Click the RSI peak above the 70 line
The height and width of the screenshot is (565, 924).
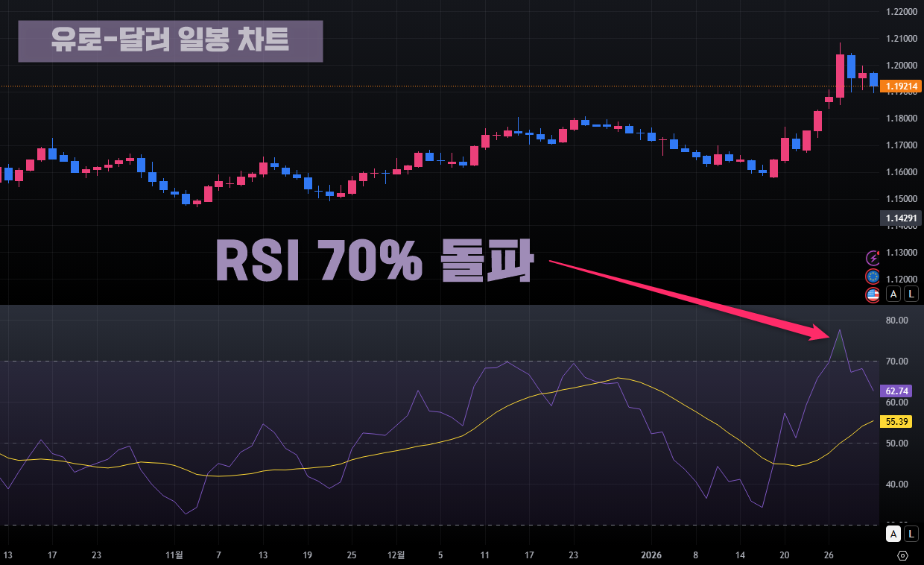(840, 332)
